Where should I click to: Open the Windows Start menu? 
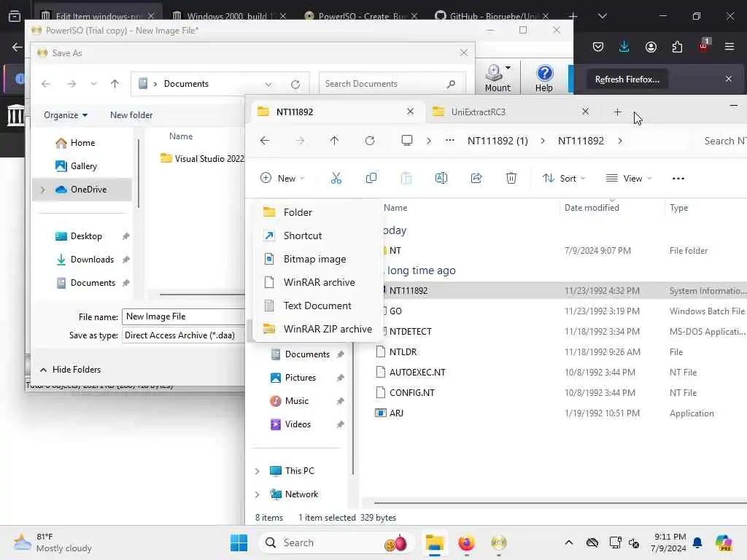coord(239,542)
